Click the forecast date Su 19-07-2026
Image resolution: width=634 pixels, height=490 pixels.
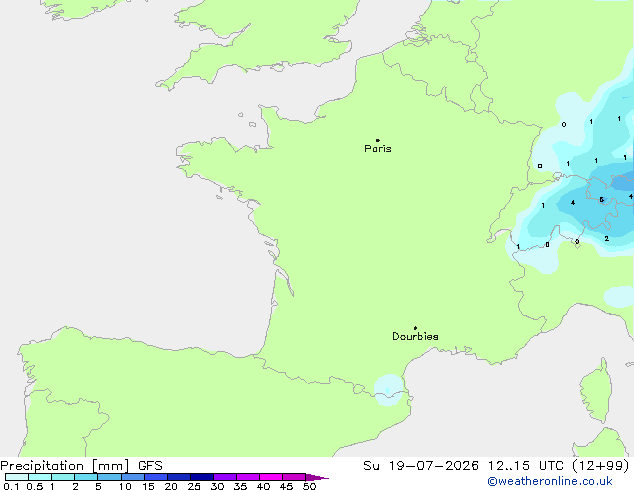point(421,466)
